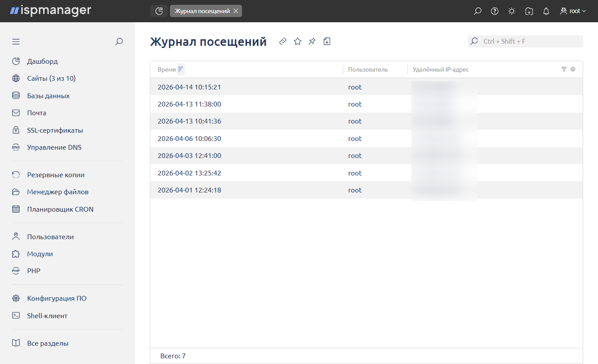This screenshot has width=598, height=364.
Task: Collapse the sidebar with hamburger menu
Action: tap(16, 42)
